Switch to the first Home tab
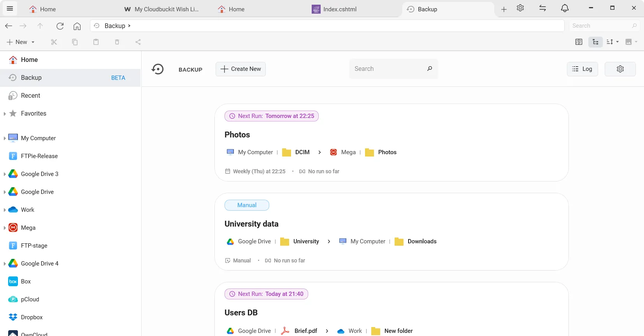The width and height of the screenshot is (644, 336). click(x=48, y=9)
